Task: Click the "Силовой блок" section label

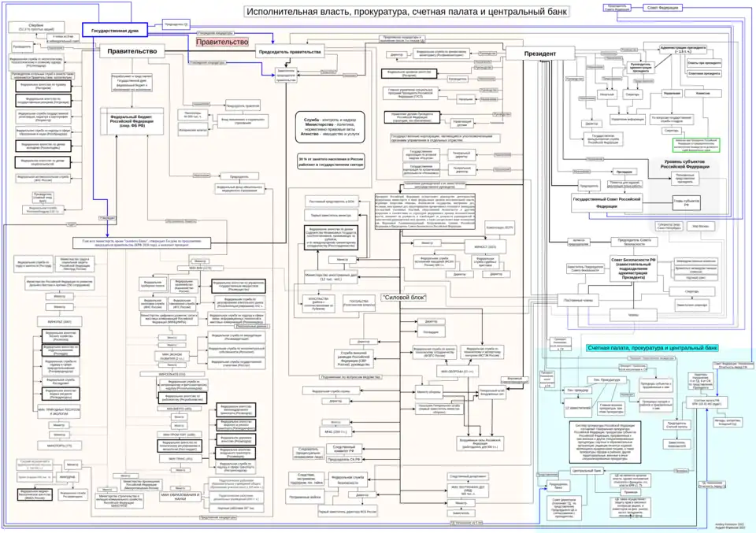Action: (x=447, y=298)
